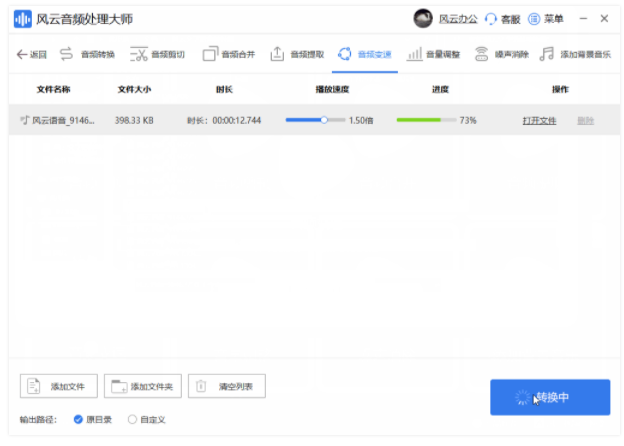Click the 添加文件夹 button

coord(143,386)
